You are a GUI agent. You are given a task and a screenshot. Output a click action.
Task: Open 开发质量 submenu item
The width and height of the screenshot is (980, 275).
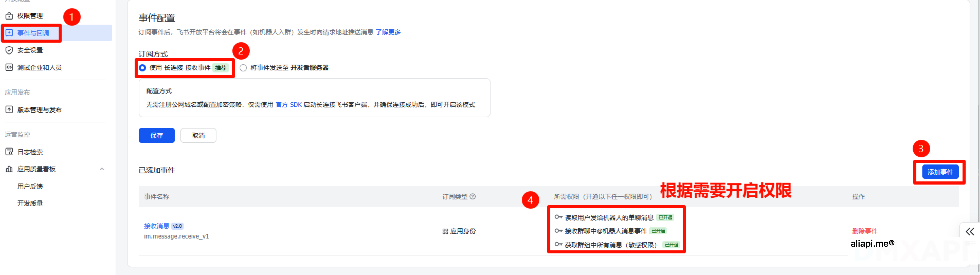(x=30, y=204)
